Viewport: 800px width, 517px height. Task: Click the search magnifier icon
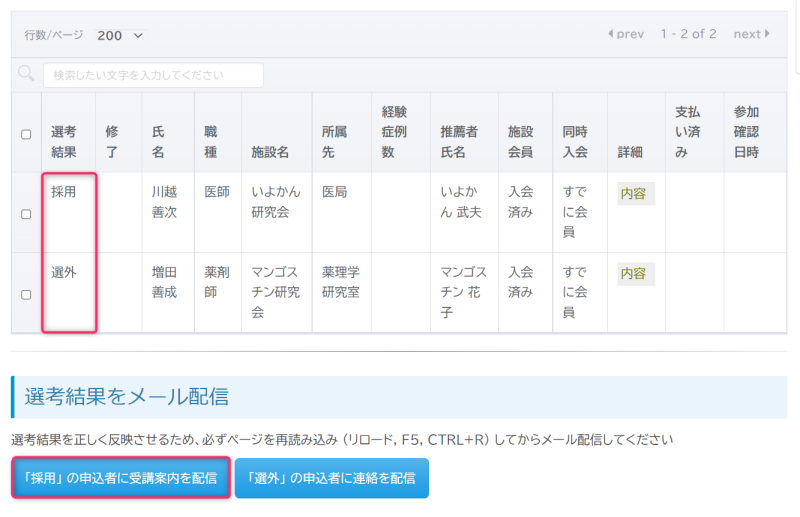pyautogui.click(x=26, y=74)
